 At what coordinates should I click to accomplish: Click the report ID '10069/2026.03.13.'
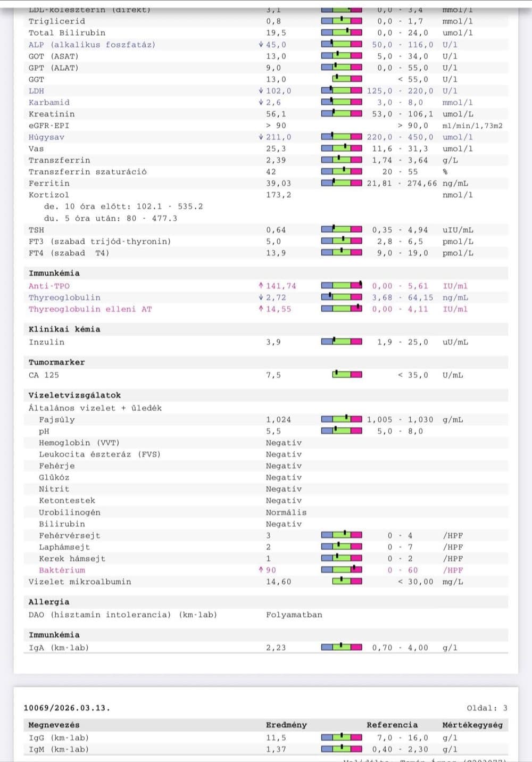click(x=67, y=708)
